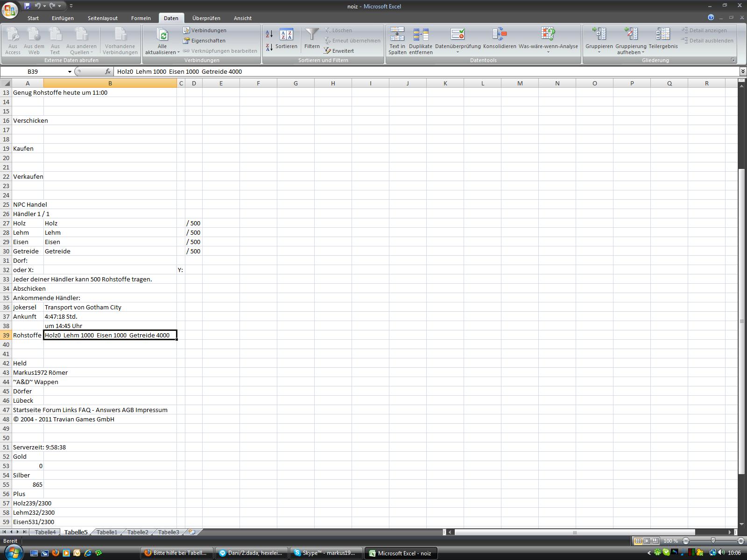The image size is (747, 560).
Task: Click Text in Spalten
Action: point(397,41)
